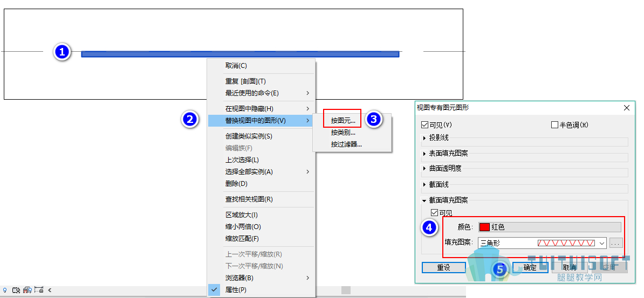Expand the 曲面透明度 section
644x298 pixels.
pos(424,169)
